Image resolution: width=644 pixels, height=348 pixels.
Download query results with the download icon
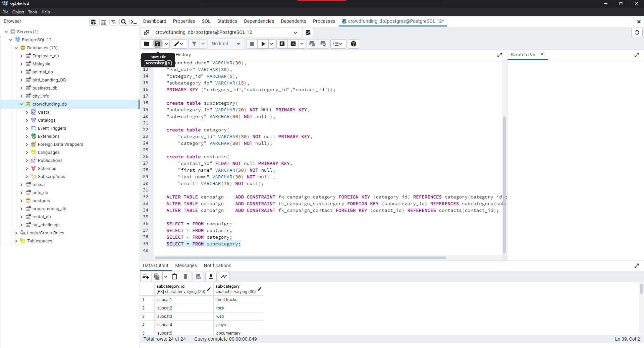coord(211,276)
